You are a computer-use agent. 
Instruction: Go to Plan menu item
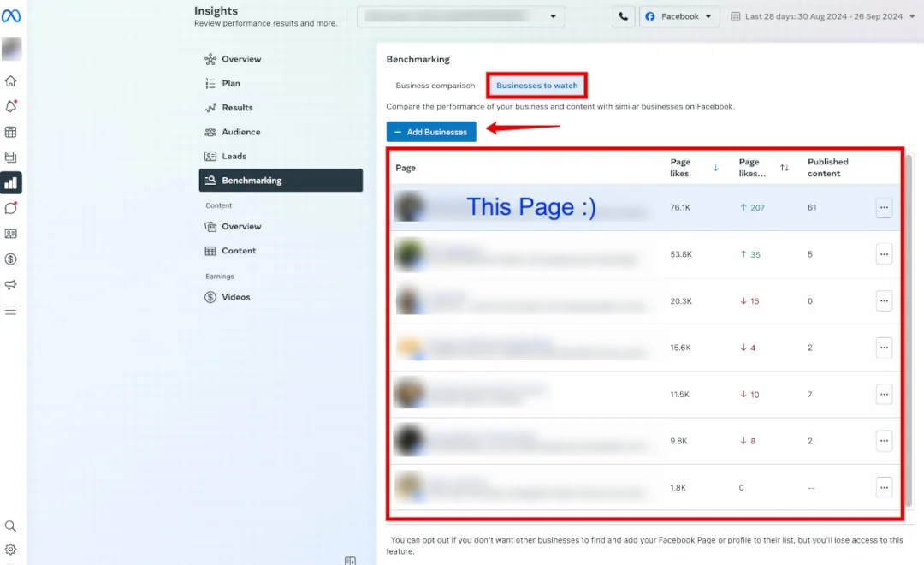281,83
